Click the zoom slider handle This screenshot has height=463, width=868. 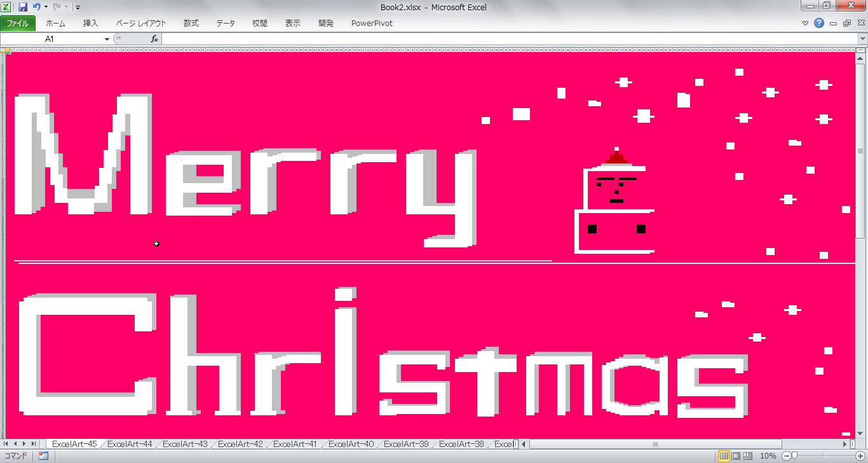point(794,456)
